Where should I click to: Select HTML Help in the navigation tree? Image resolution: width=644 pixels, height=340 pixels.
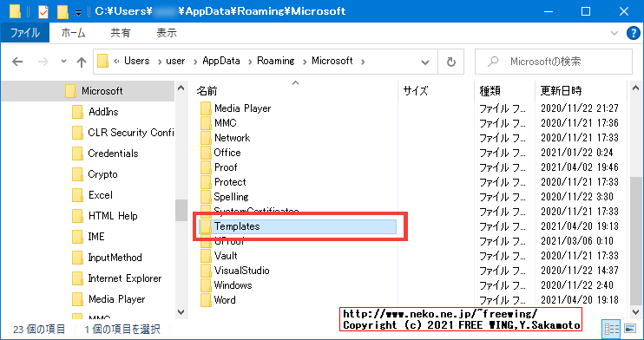(113, 216)
